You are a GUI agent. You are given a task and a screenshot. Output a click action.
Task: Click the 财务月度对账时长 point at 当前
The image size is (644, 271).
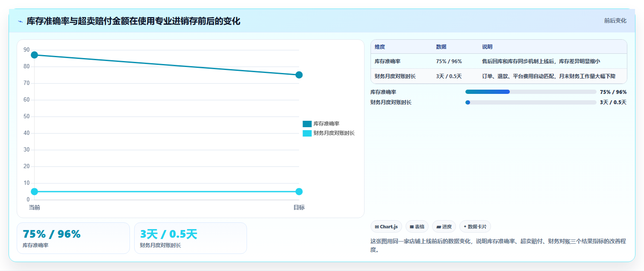pos(35,192)
